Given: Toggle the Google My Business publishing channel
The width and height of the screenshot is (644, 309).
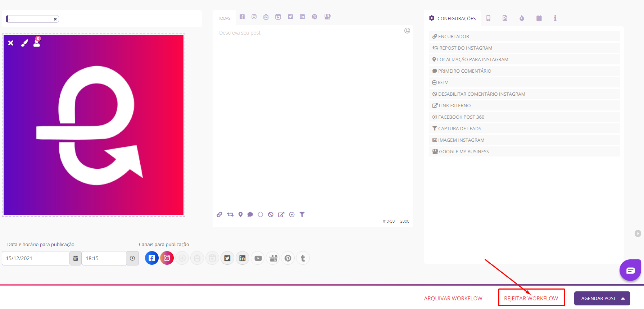Looking at the screenshot, I should pyautogui.click(x=273, y=258).
